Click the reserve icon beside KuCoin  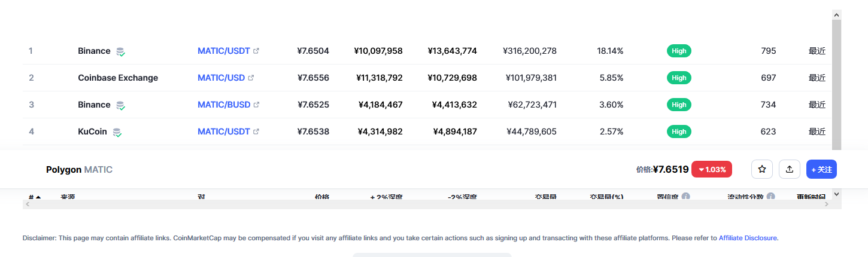[117, 132]
